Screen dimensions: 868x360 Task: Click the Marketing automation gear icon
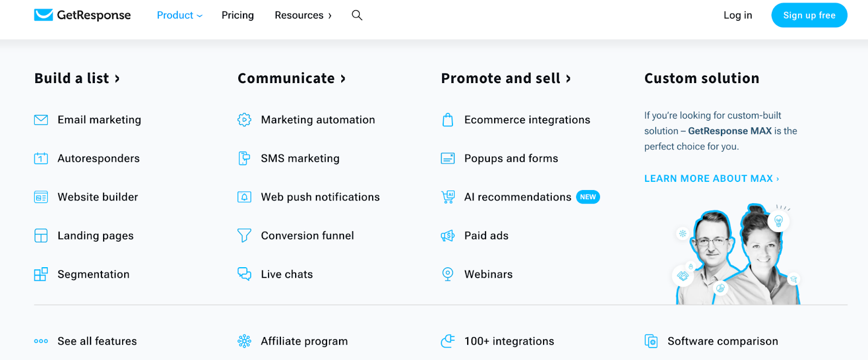245,120
